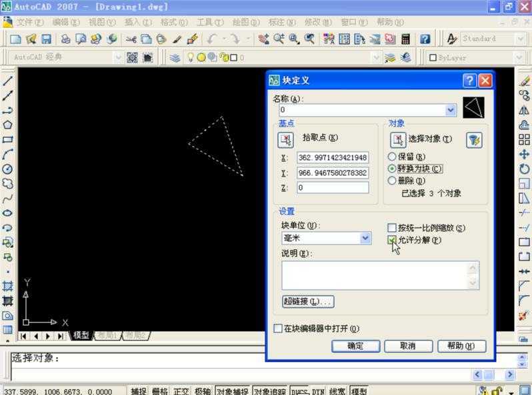Click the Z coordinate input field

tap(333, 187)
